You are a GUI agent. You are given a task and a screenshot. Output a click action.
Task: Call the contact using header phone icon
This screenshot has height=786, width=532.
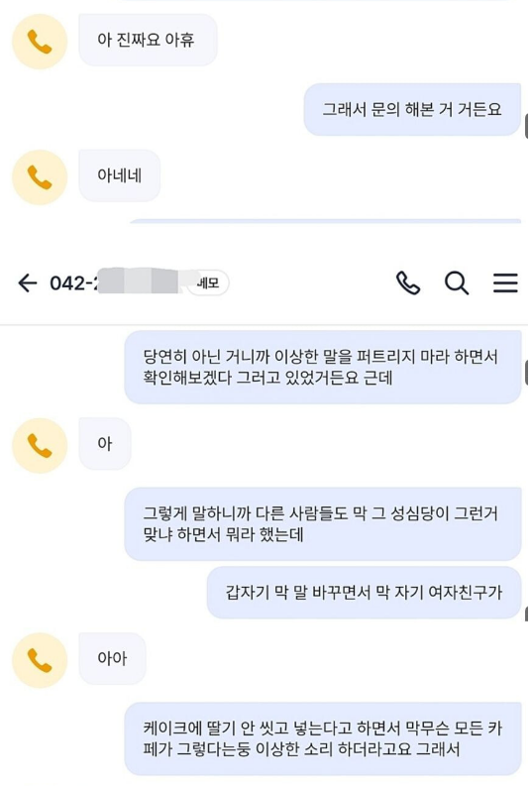(408, 283)
